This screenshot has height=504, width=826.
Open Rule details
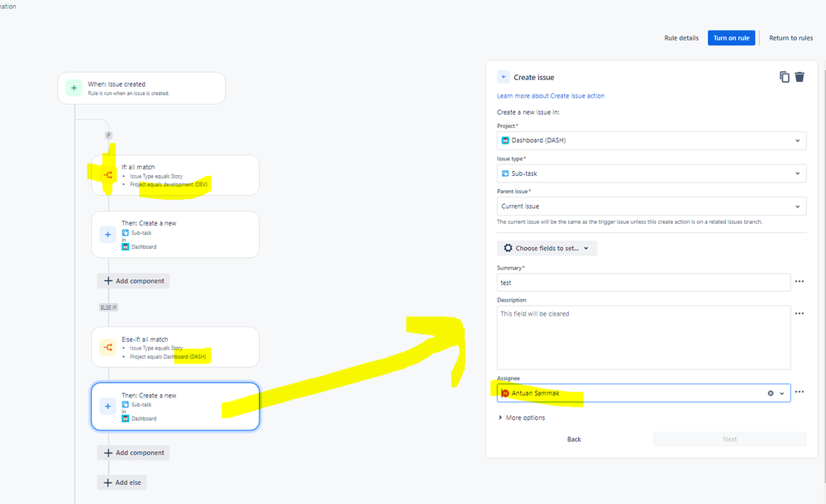[x=681, y=38]
